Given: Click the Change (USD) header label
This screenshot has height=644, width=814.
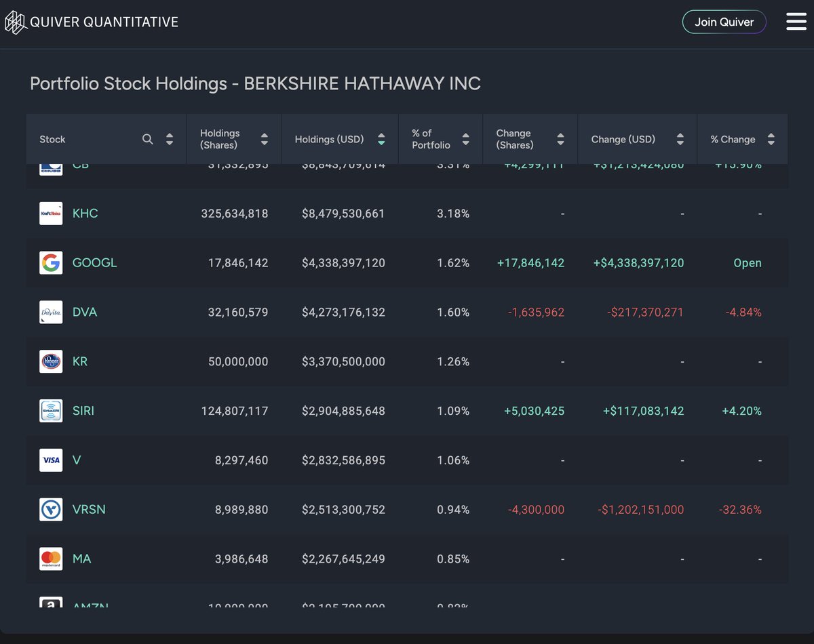Looking at the screenshot, I should pos(623,139).
